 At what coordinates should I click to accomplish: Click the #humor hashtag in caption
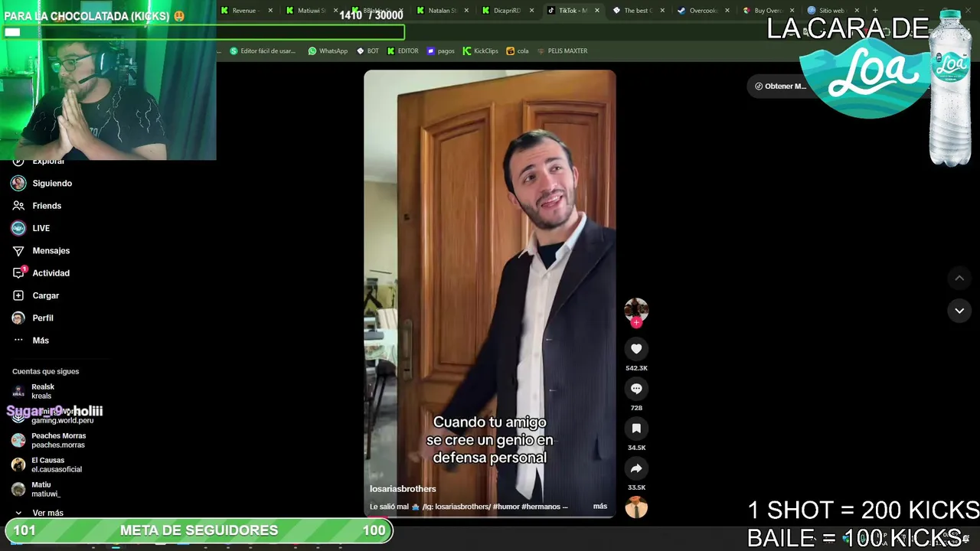508,507
